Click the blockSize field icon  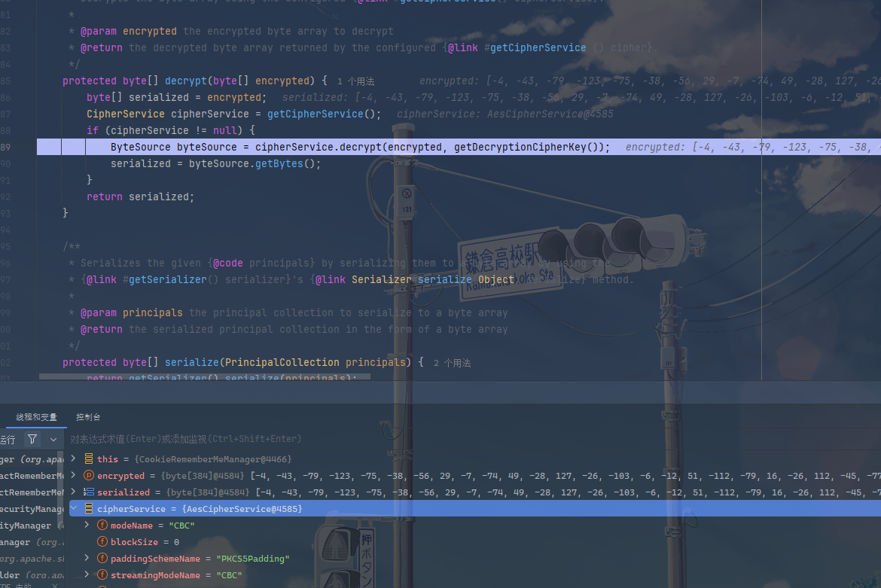click(x=102, y=542)
